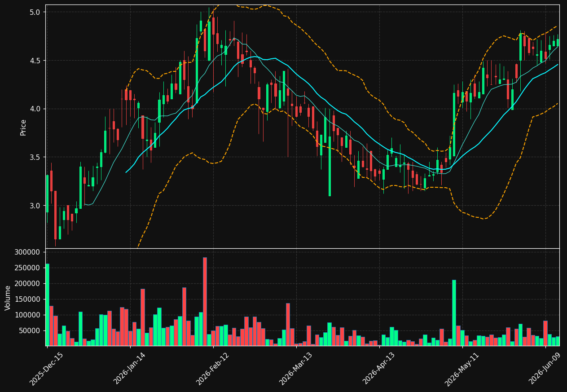Select the 4.5 price tick label
The width and height of the screenshot is (567, 392).
pos(35,61)
